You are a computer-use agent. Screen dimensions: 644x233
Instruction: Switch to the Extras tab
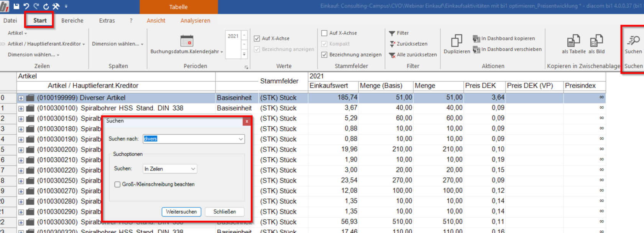click(107, 21)
